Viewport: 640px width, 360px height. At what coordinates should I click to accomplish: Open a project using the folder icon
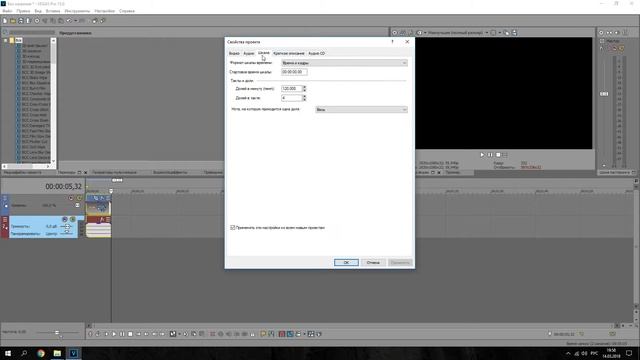[13, 21]
